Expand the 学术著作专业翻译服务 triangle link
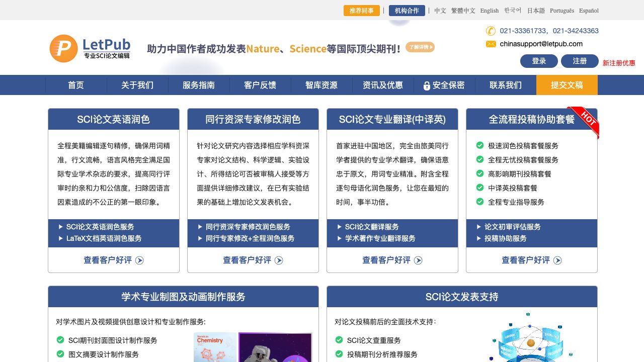The height and width of the screenshot is (362, 644). pos(340,238)
